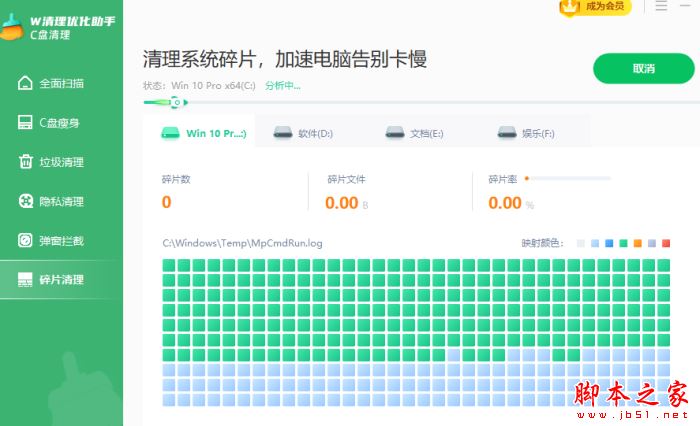
Task: Click the trash bin icon beside 垃圾清理
Action: [25, 161]
